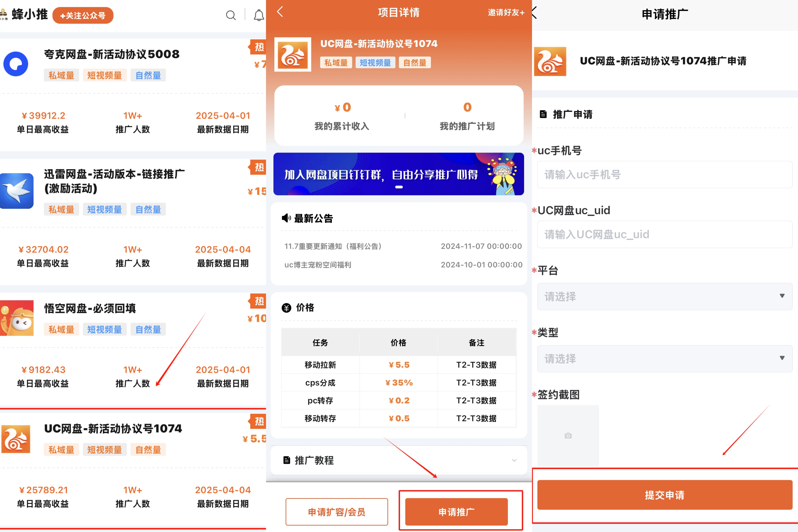Screen dimensions: 798x532
Task: Focus the uc手机号 input field
Action: click(x=665, y=174)
